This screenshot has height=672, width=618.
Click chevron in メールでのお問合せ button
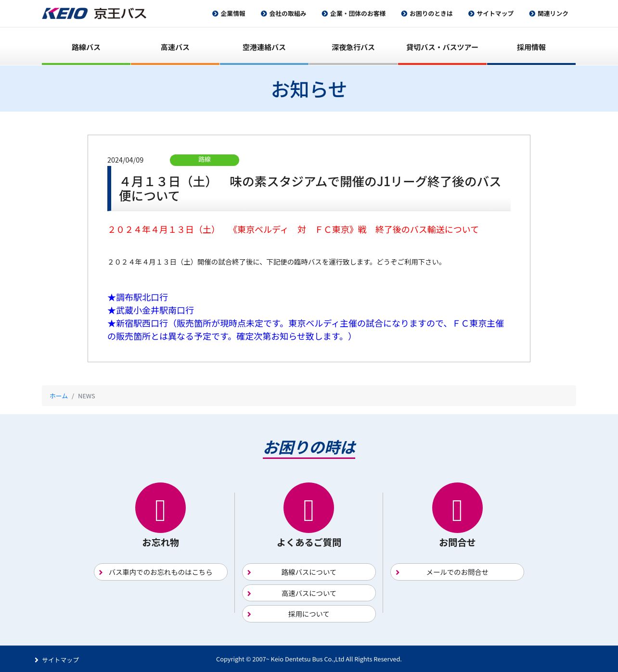click(x=398, y=572)
